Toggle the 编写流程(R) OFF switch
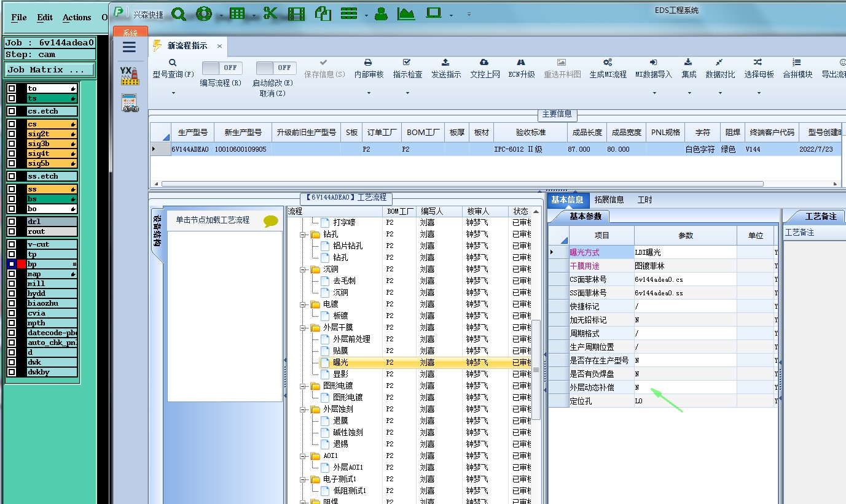The width and height of the screenshot is (846, 504). click(222, 68)
